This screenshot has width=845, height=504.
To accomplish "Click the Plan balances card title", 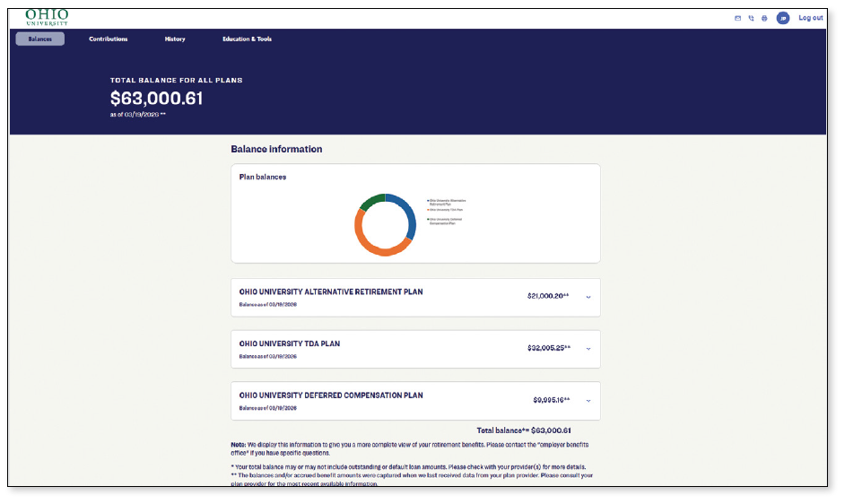I will tap(263, 177).
